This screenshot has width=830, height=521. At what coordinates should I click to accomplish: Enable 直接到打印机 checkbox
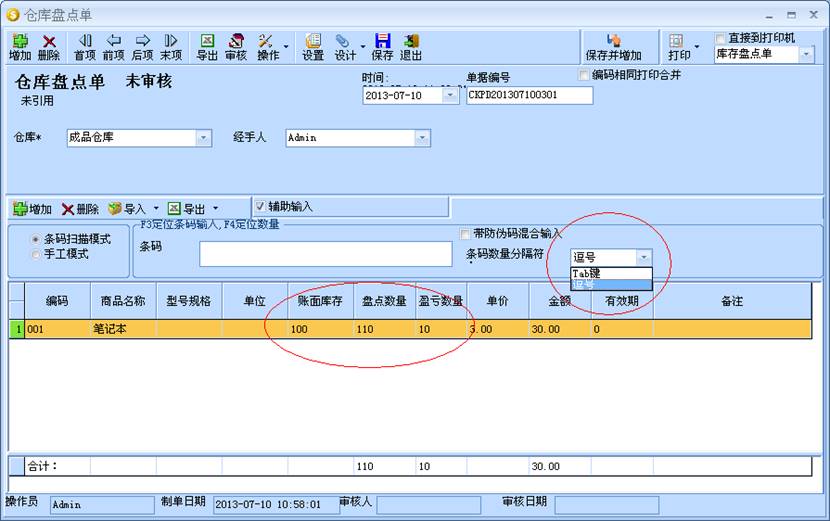point(722,38)
